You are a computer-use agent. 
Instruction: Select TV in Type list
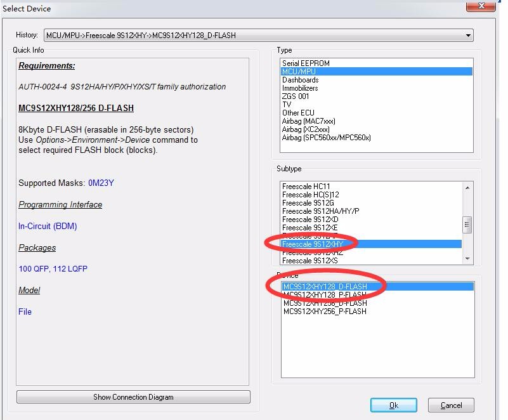pyautogui.click(x=376, y=105)
